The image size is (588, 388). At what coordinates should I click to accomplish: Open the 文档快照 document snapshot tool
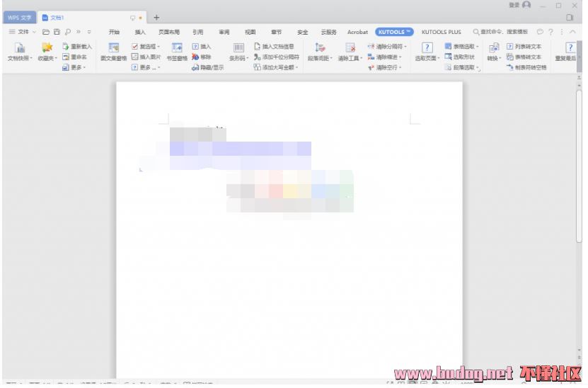click(x=20, y=52)
